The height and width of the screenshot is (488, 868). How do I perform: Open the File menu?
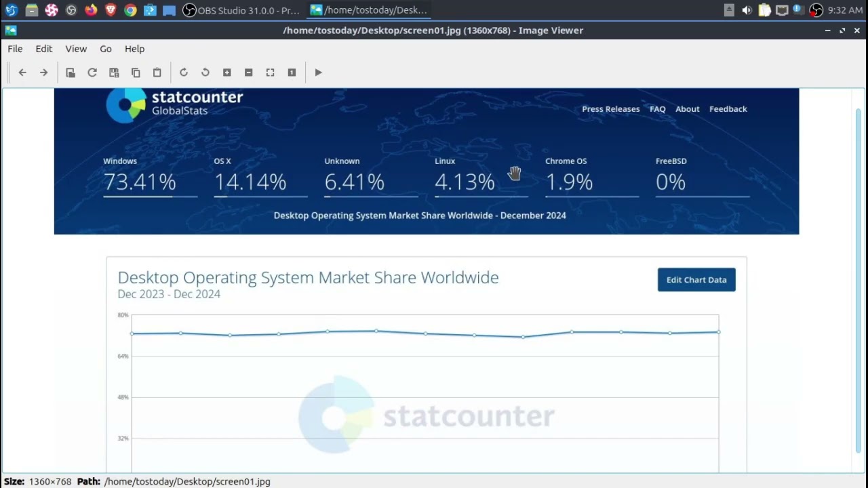(15, 49)
